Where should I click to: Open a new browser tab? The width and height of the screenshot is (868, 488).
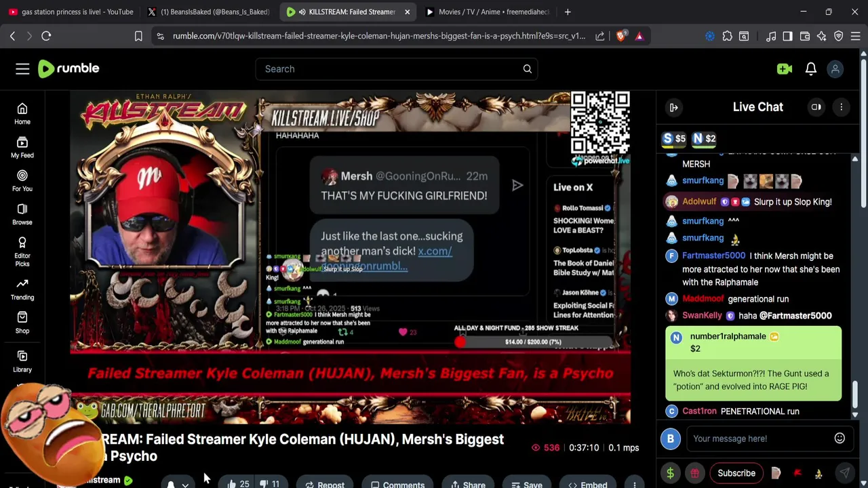point(568,12)
